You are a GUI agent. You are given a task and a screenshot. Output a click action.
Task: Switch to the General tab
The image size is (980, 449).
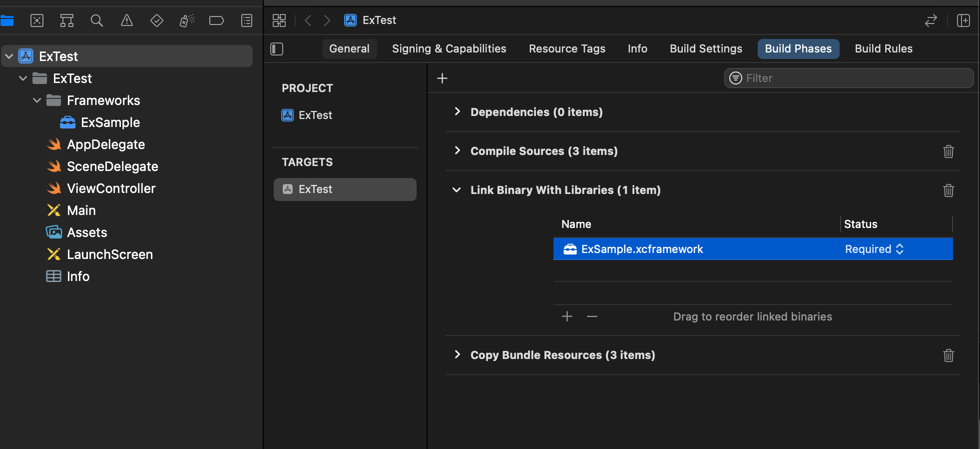tap(349, 49)
